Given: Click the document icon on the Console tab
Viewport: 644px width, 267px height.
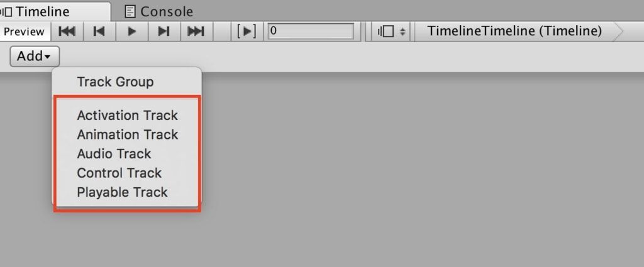Looking at the screenshot, I should (130, 11).
